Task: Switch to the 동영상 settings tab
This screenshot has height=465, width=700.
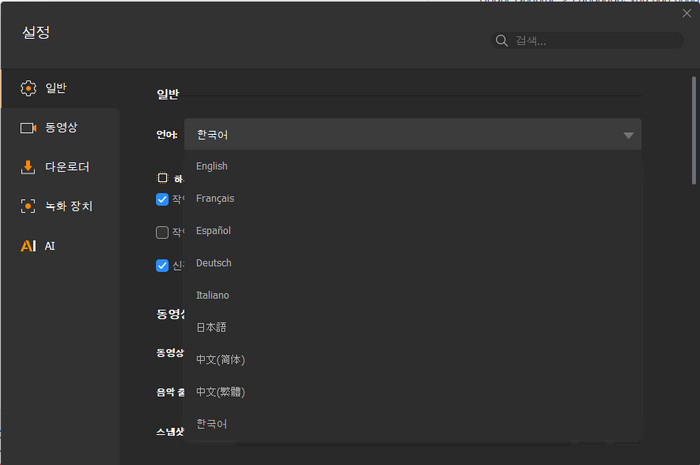Action: (61, 128)
